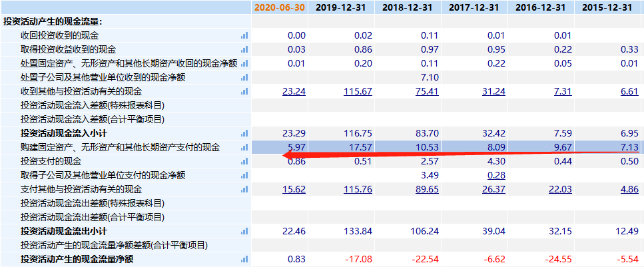Image resolution: width=644 pixels, height=267 pixels.
Task: Open chart icon for 取得子公司 payment row
Action: point(244,175)
